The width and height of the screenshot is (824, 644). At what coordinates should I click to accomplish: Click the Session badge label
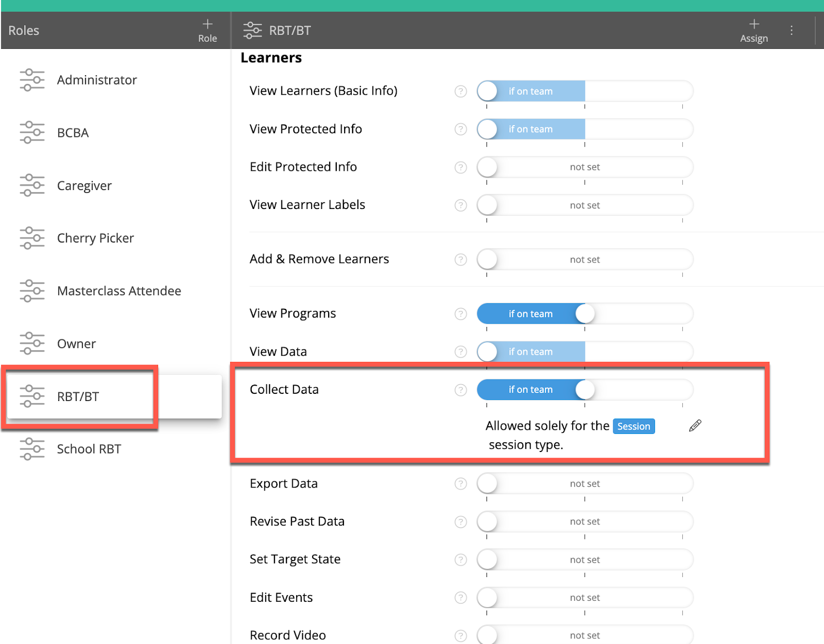tap(634, 426)
